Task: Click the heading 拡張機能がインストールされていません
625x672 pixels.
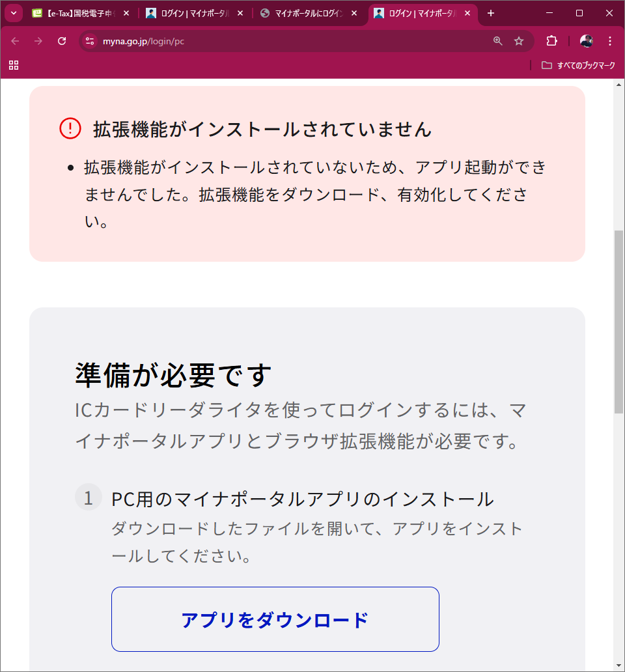Action: coord(262,130)
